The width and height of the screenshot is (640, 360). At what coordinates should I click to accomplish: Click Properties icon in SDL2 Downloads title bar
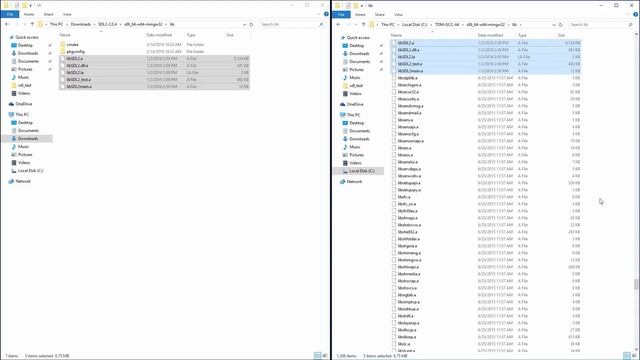[x=17, y=6]
